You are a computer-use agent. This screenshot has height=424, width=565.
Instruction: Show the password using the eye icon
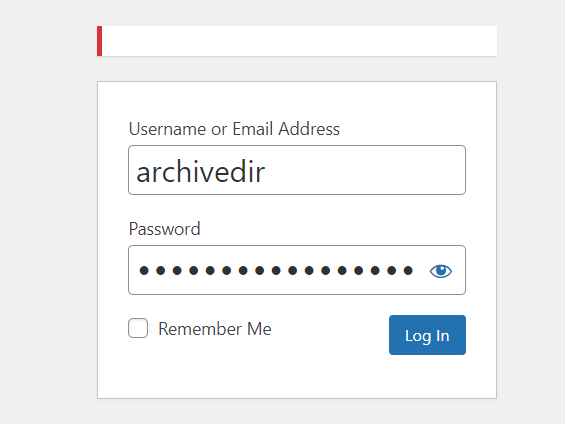point(440,271)
